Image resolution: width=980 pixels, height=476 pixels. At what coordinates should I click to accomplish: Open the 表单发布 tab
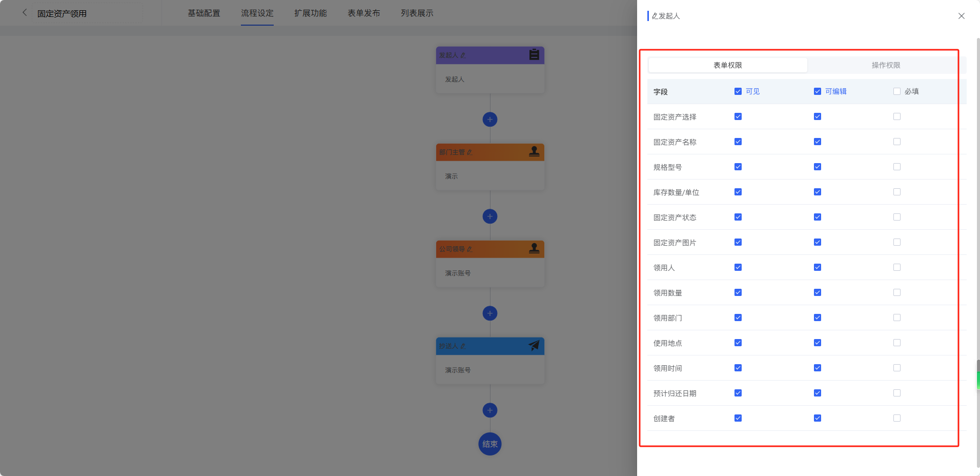click(x=363, y=13)
